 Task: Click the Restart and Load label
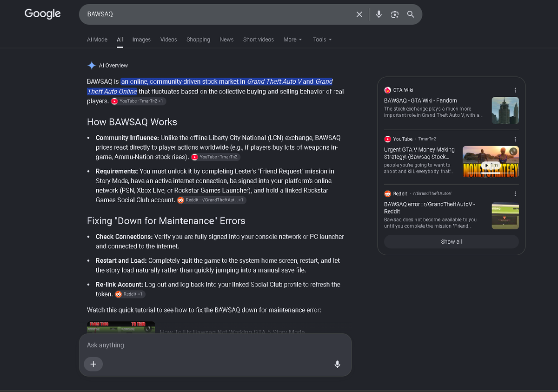click(121, 260)
